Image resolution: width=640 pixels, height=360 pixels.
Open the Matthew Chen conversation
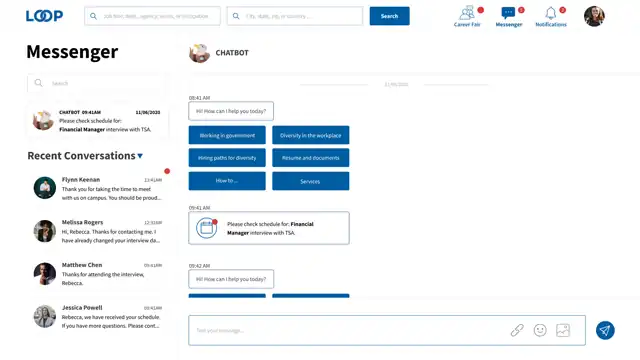click(98, 274)
